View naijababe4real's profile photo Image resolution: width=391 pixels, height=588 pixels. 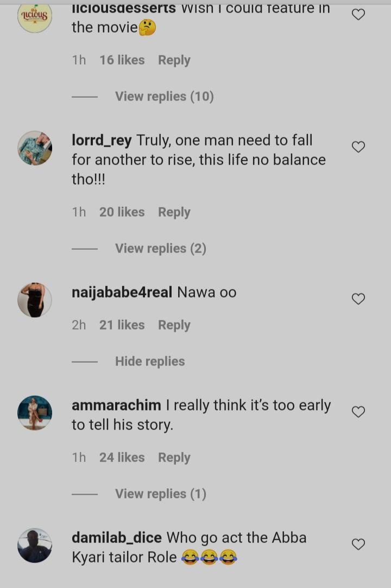(x=35, y=300)
